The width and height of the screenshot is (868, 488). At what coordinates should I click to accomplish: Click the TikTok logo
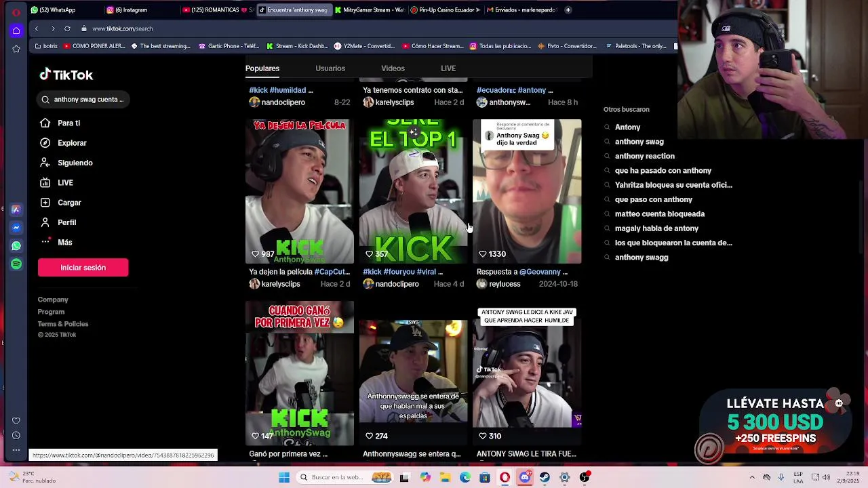(x=66, y=75)
